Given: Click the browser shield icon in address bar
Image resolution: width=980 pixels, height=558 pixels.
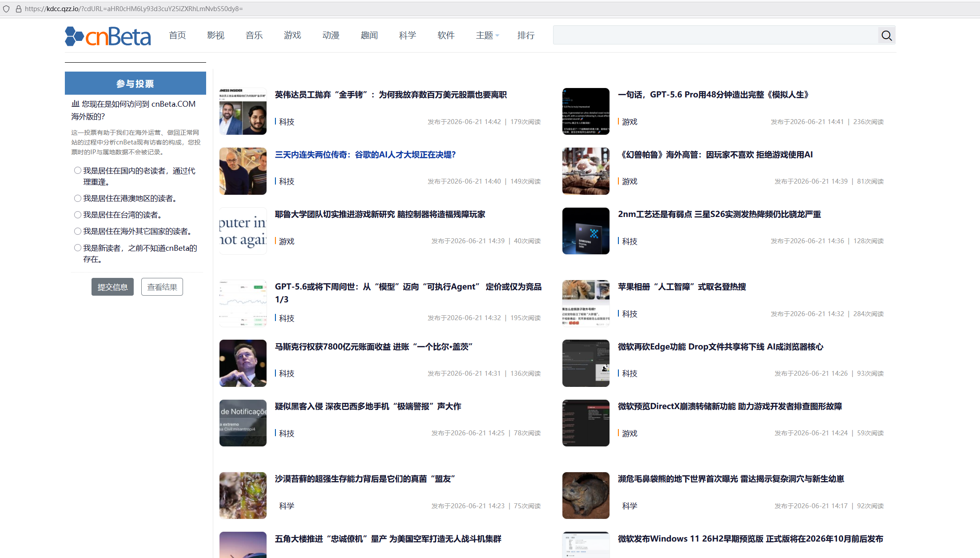Looking at the screenshot, I should click(6, 9).
